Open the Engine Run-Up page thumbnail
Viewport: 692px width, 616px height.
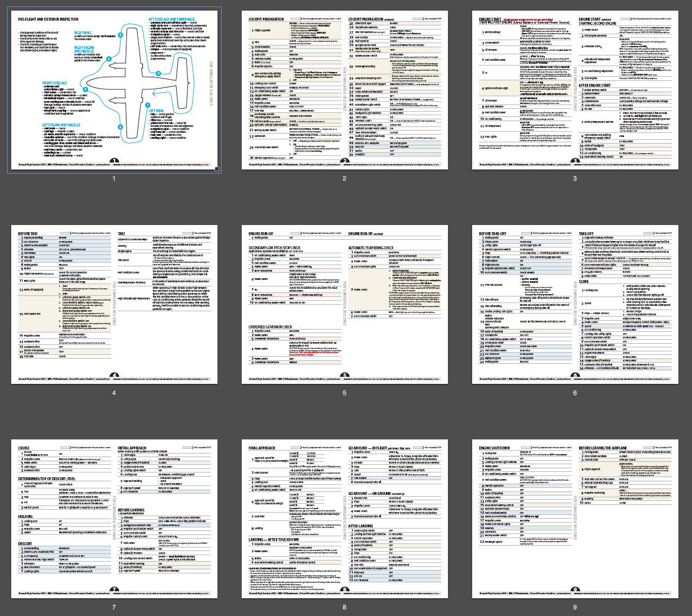(x=345, y=304)
